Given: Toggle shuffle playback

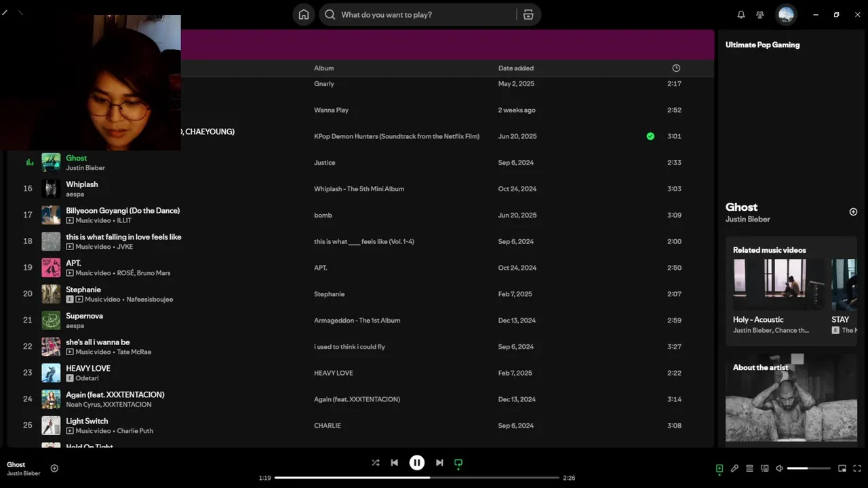Looking at the screenshot, I should [x=376, y=463].
